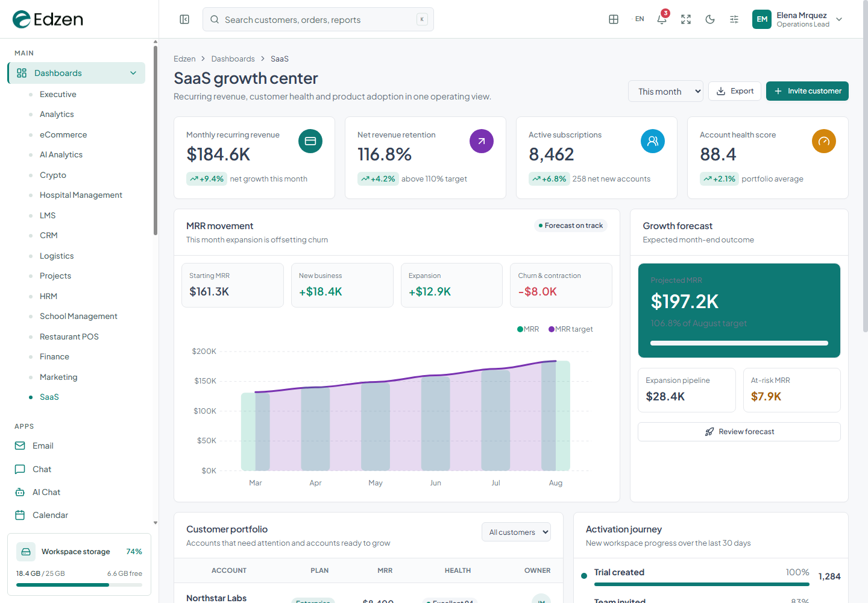Image resolution: width=868 pixels, height=603 pixels.
Task: Open Crypto dashboard menu item
Action: click(53, 175)
